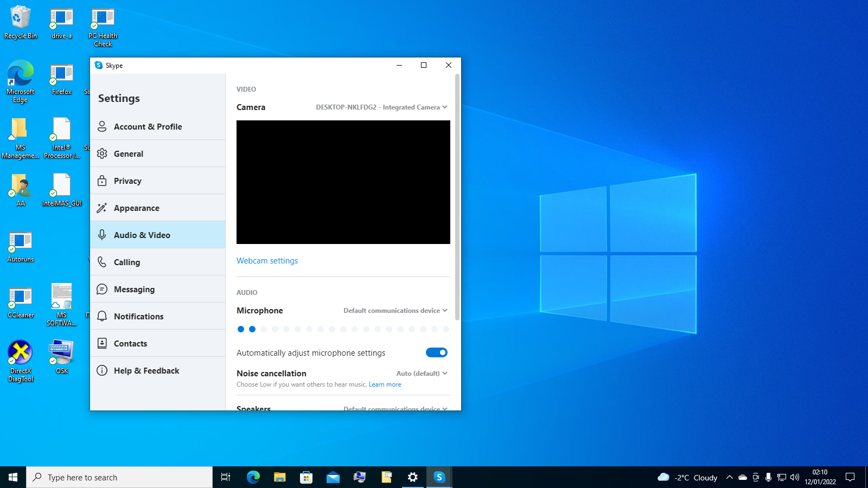Switch to the Audio & Video settings tab
868x488 pixels.
(x=157, y=235)
